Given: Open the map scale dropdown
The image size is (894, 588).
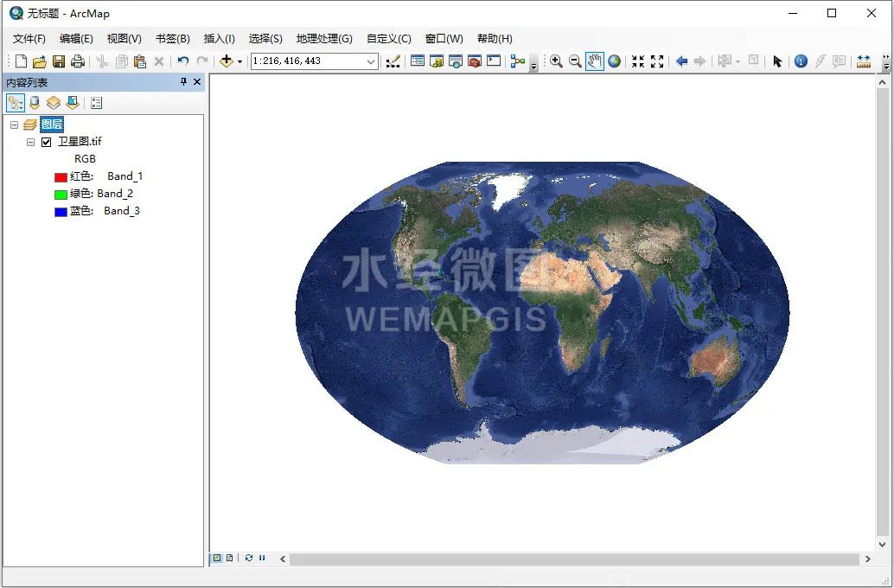Looking at the screenshot, I should (371, 61).
